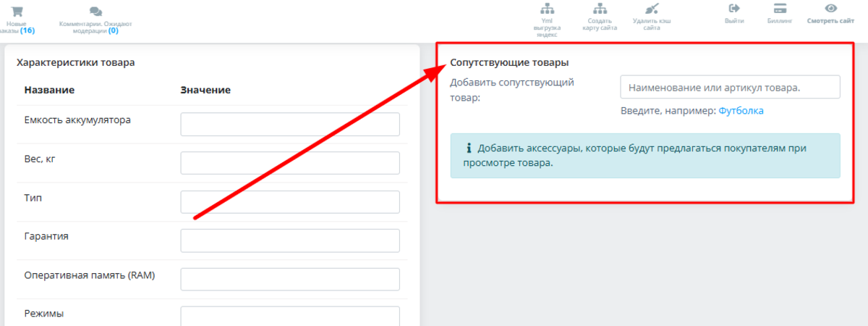Click the Смотреть сайт label

(x=830, y=22)
